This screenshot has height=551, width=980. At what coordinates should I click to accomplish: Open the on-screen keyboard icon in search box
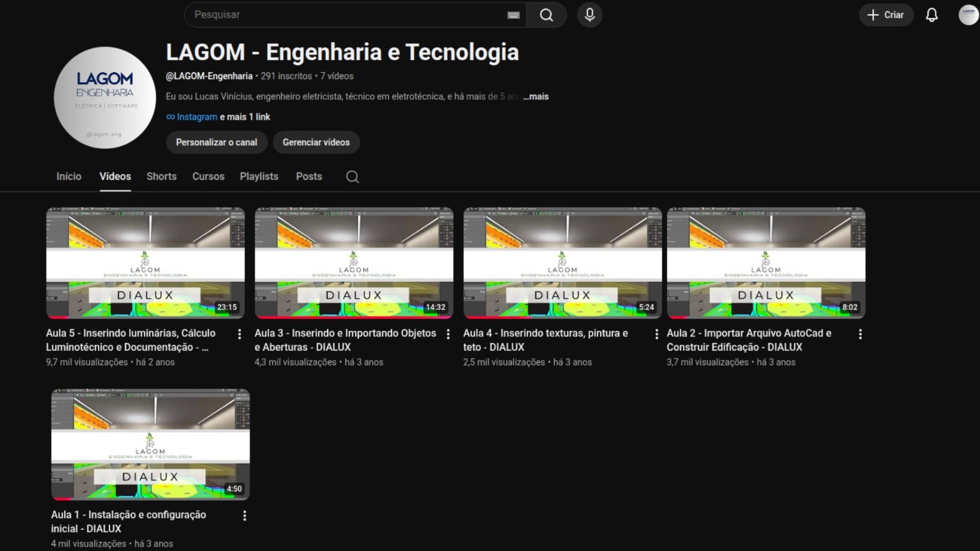pyautogui.click(x=514, y=15)
